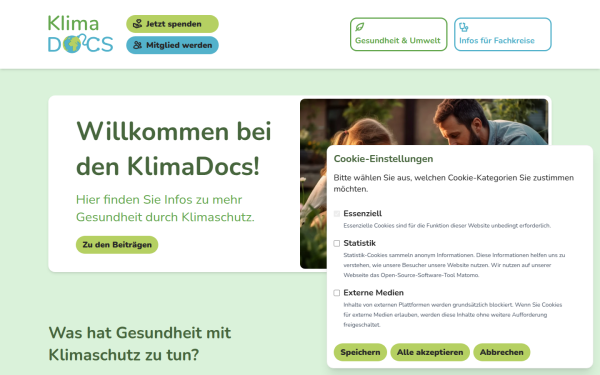Screen dimensions: 600x375
Task: Click the Matomo statistics cookie description
Action: 454,265
